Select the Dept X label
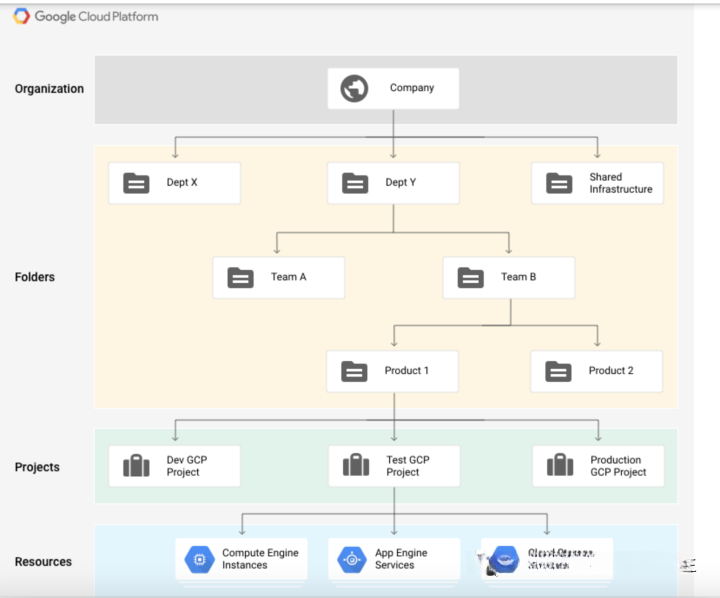The image size is (720, 598). click(182, 182)
